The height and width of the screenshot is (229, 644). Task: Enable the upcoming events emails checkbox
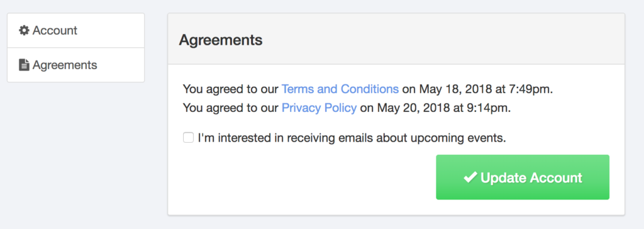188,137
